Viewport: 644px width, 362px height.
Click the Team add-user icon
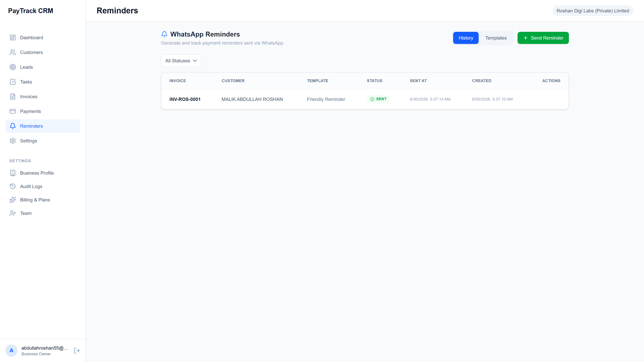(13, 213)
